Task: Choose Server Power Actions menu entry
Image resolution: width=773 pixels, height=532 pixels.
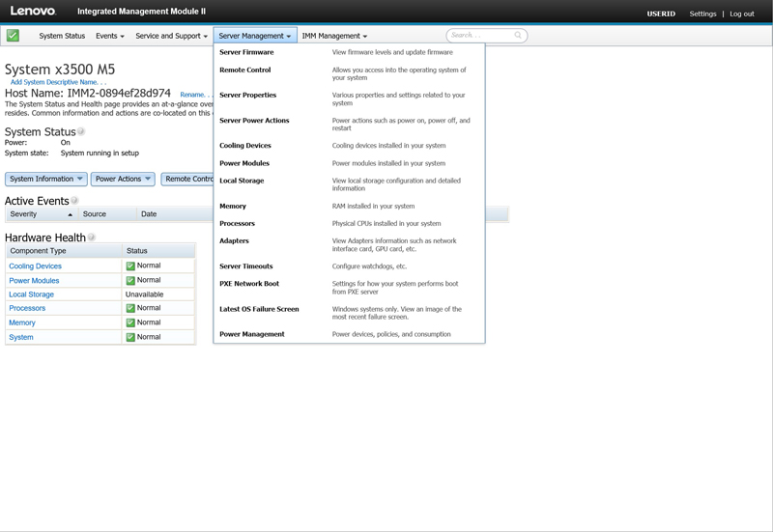Action: point(254,120)
